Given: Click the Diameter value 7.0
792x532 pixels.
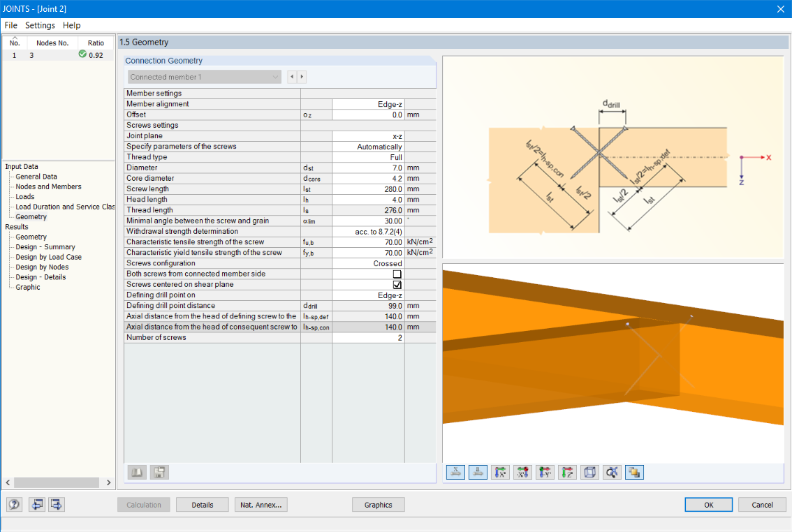Looking at the screenshot, I should tap(368, 168).
